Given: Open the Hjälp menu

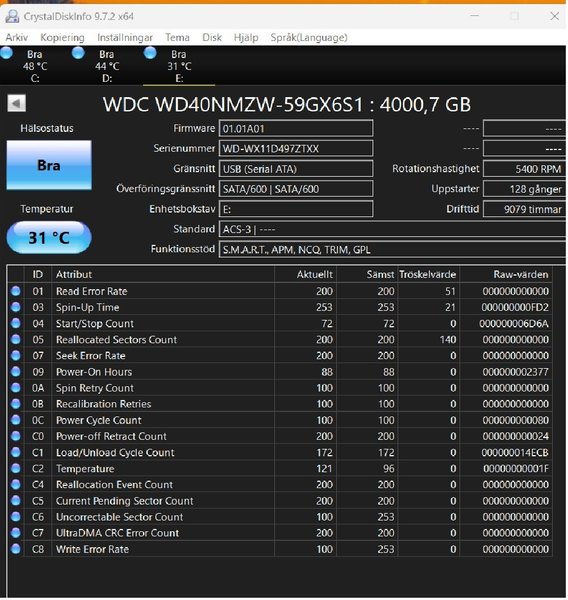Looking at the screenshot, I should (x=246, y=38).
